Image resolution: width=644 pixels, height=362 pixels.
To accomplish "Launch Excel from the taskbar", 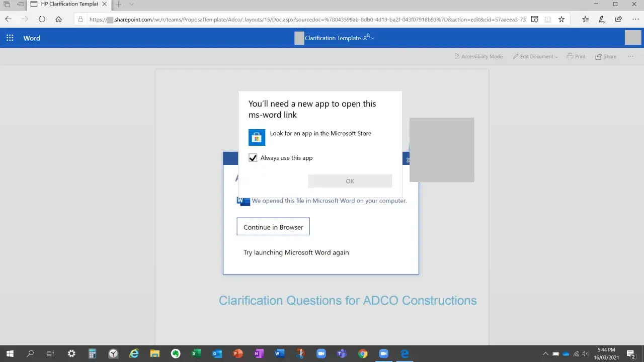I will point(196,353).
